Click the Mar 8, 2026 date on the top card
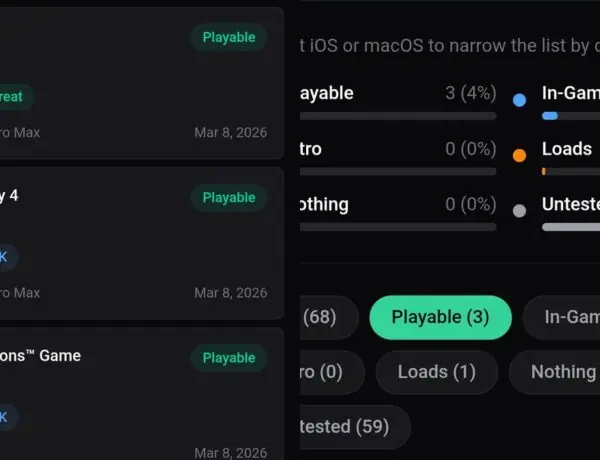This screenshot has width=600, height=460. tap(230, 132)
